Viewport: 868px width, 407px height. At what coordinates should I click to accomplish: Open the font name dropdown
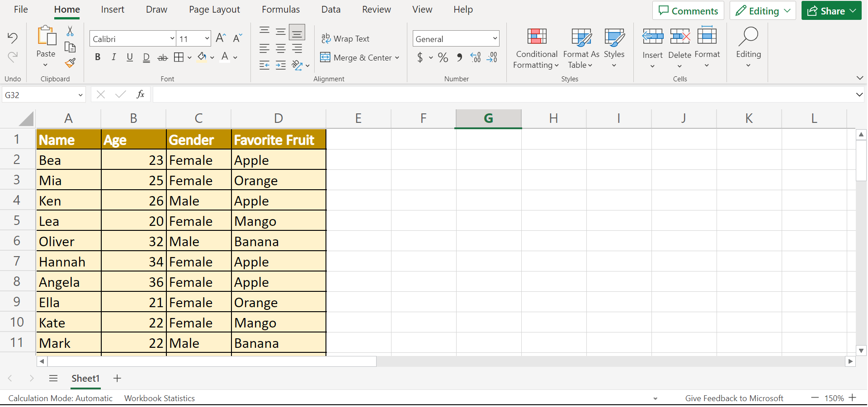(x=172, y=38)
